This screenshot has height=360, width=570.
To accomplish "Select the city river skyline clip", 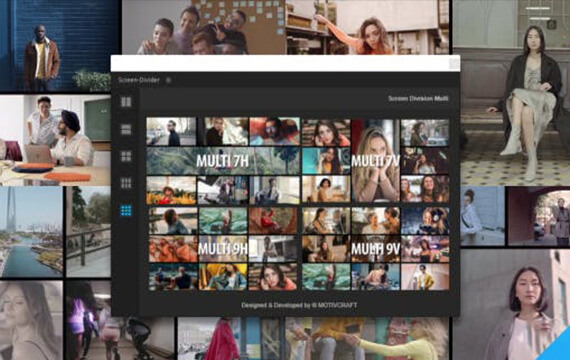I will (x=31, y=232).
